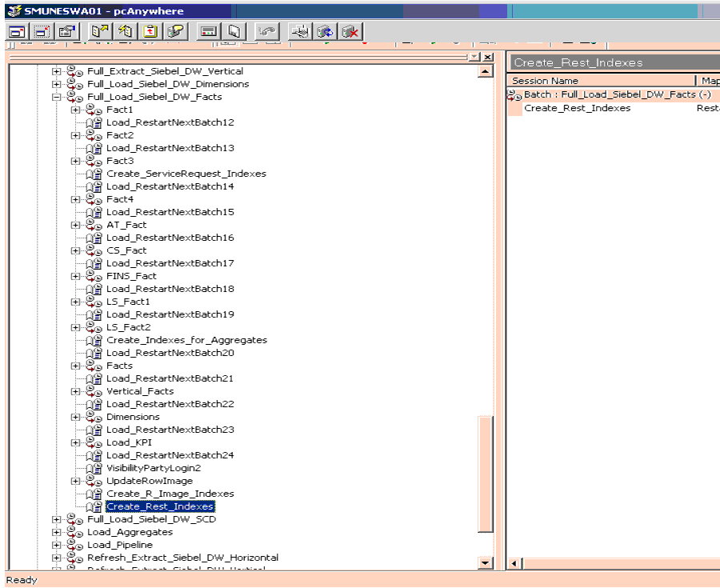The width and height of the screenshot is (720, 588).
Task: Select the Load_RestartNextBatch13 session
Action: [x=170, y=148]
